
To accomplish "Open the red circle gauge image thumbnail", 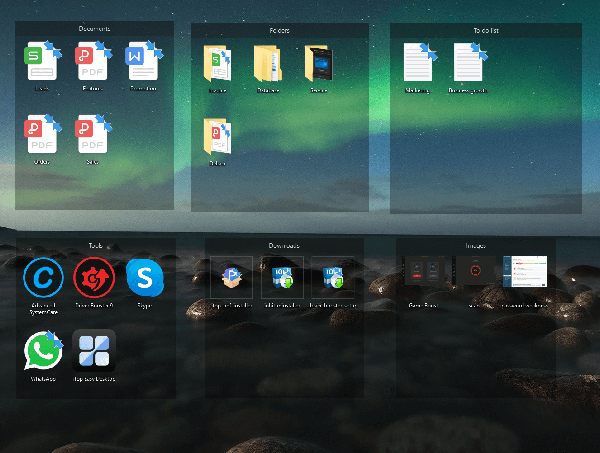I will point(474,271).
